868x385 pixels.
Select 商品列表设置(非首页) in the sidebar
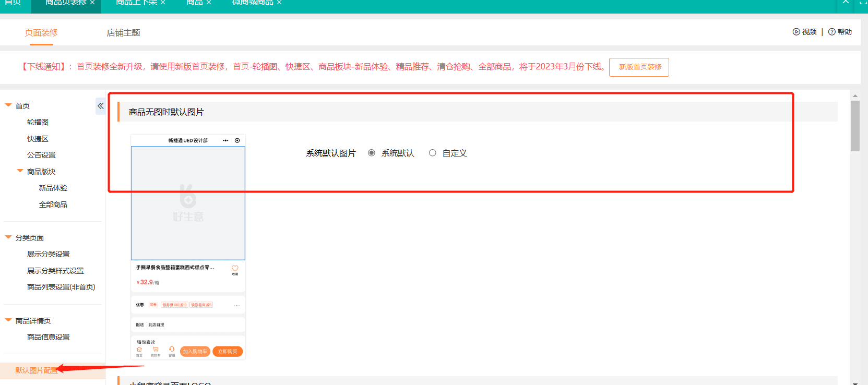point(61,287)
